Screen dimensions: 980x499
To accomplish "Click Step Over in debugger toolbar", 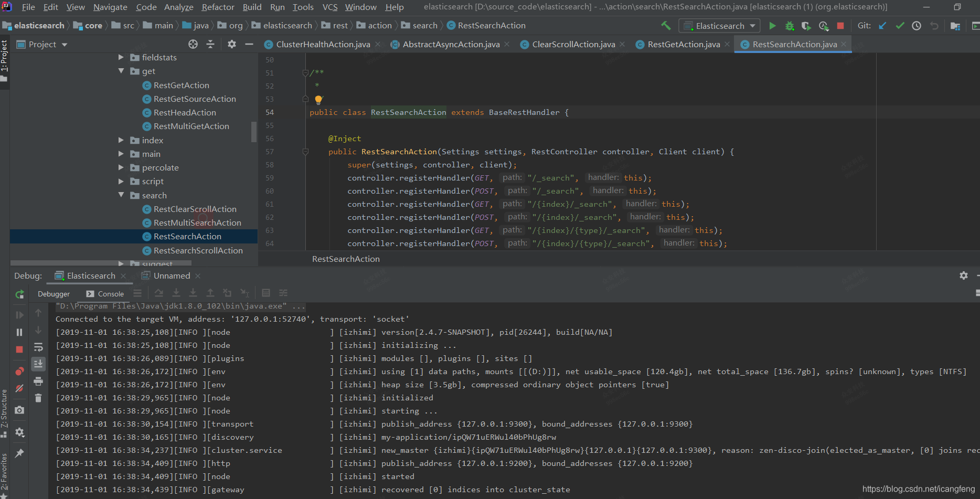I will 159,293.
